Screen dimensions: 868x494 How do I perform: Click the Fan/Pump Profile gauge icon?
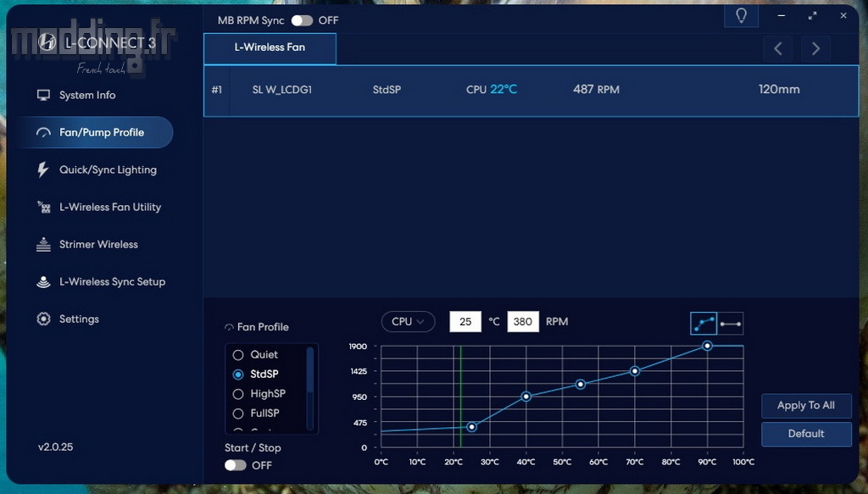click(x=43, y=133)
